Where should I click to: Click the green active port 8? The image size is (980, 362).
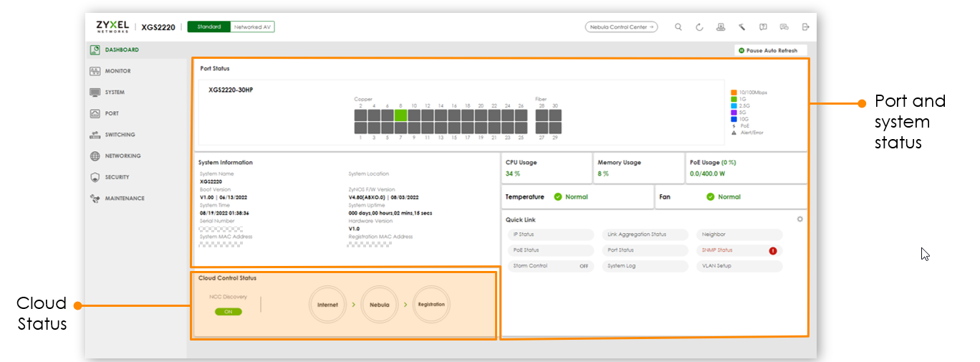(400, 115)
